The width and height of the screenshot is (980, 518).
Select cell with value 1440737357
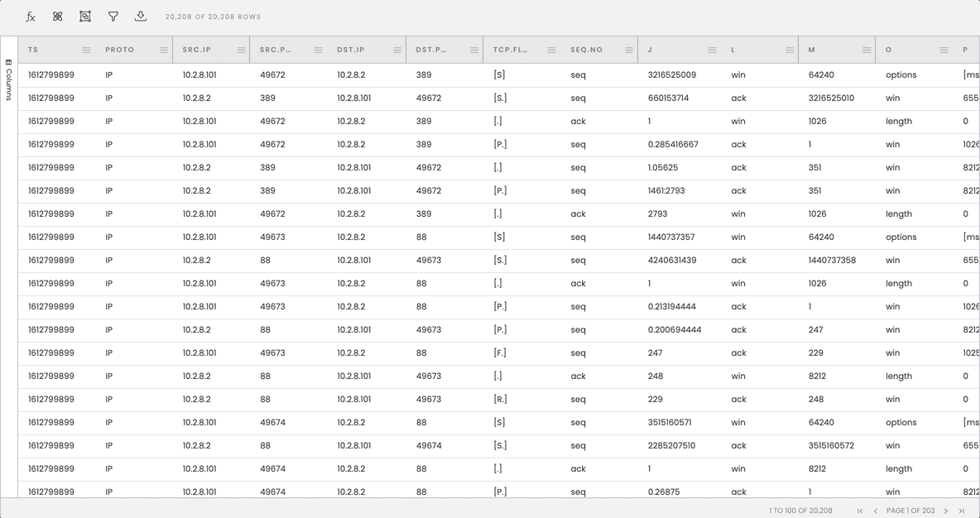671,237
